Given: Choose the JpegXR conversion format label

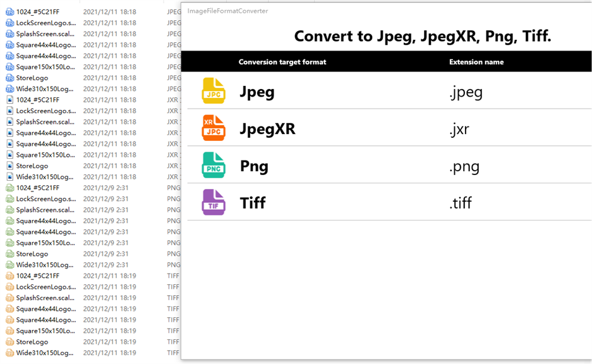Looking at the screenshot, I should pos(268,129).
